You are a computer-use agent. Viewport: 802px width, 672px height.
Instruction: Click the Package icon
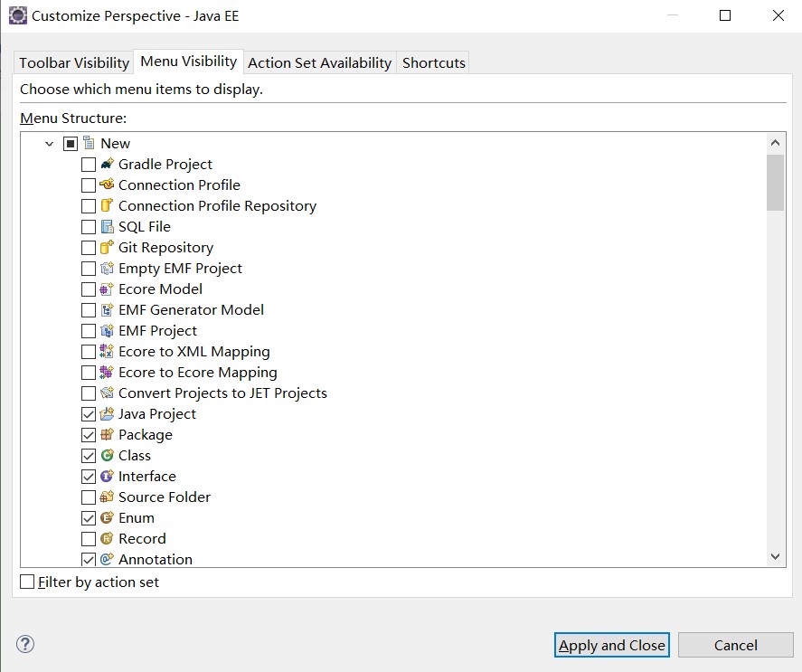pos(107,434)
